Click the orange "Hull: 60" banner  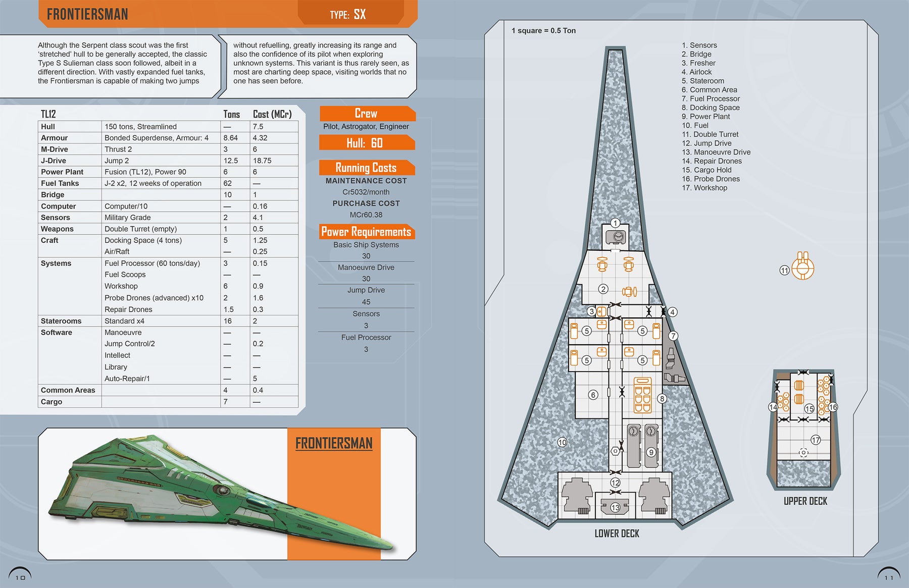(366, 143)
